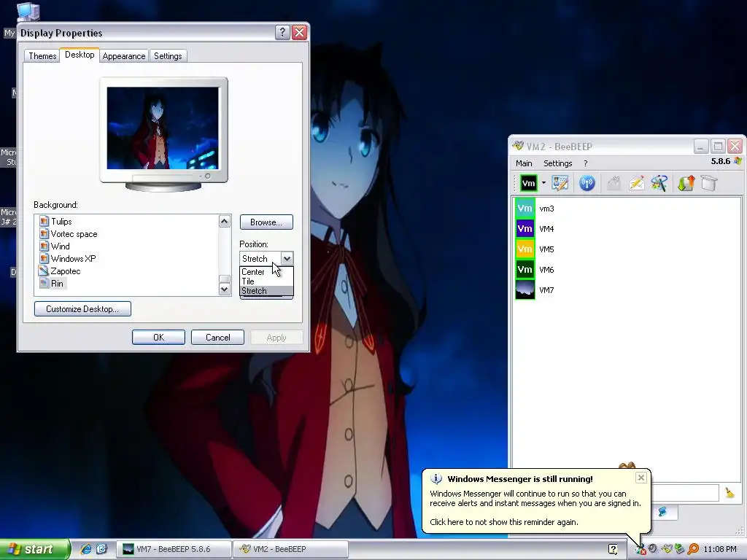Select the Vortec space background
Image resolution: width=747 pixels, height=560 pixels.
click(74, 234)
